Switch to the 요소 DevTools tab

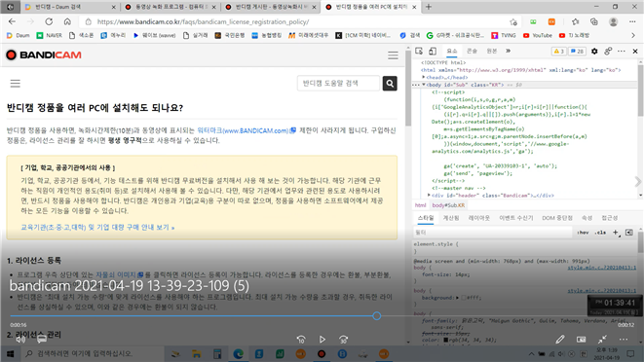pos(452,51)
